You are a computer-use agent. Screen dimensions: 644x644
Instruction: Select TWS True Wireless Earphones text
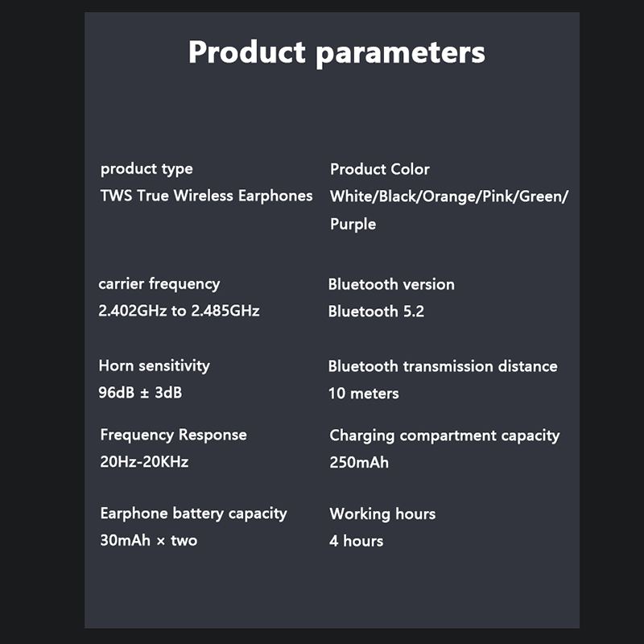click(x=206, y=196)
